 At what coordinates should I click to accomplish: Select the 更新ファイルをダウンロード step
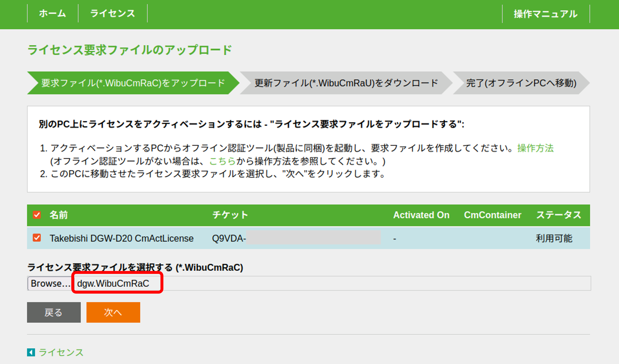click(346, 83)
